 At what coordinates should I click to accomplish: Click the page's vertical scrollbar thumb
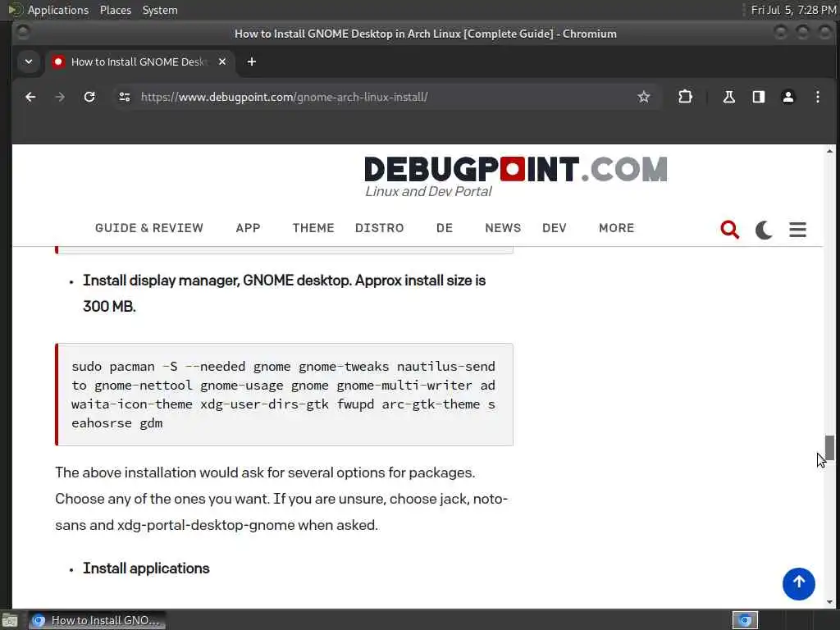(x=829, y=448)
